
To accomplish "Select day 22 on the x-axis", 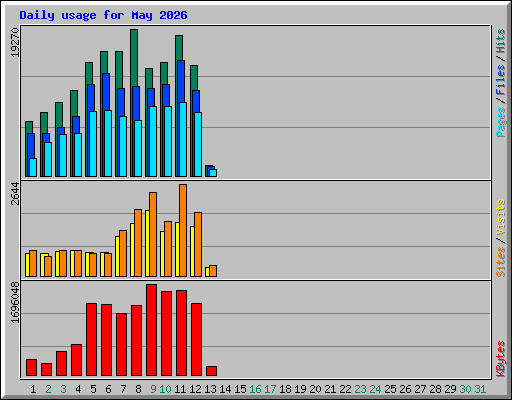I will [345, 389].
